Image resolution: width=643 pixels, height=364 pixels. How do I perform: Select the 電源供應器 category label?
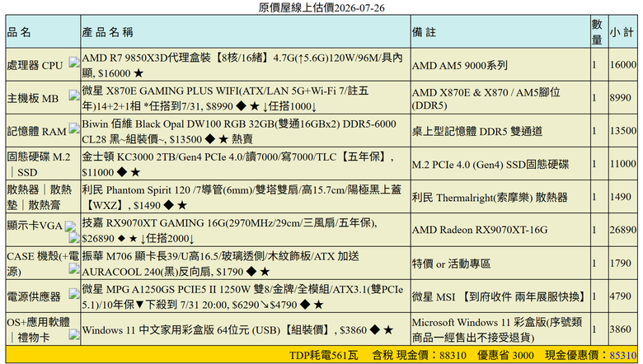coord(34,296)
